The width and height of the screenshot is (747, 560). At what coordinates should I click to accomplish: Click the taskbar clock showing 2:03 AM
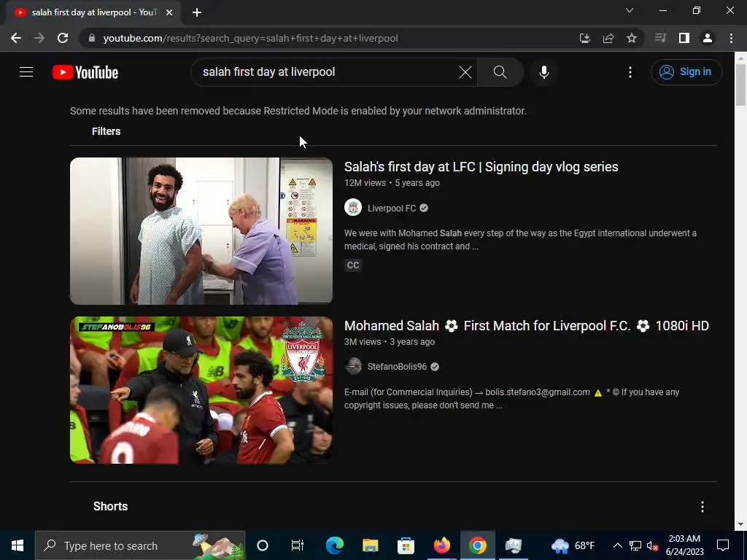pyautogui.click(x=684, y=545)
